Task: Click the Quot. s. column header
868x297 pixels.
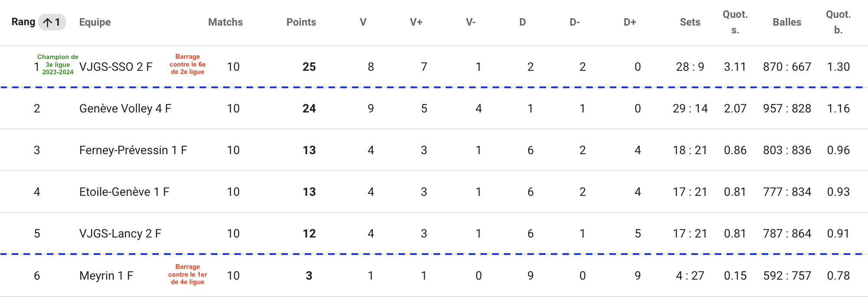Action: click(x=735, y=22)
